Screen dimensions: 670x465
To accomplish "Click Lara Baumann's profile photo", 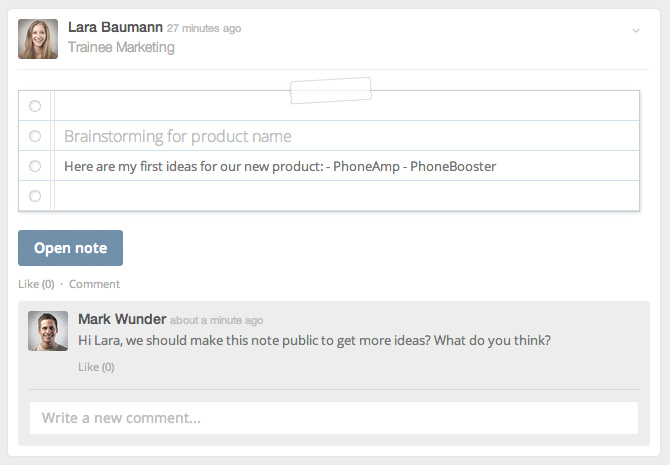I will [38, 39].
